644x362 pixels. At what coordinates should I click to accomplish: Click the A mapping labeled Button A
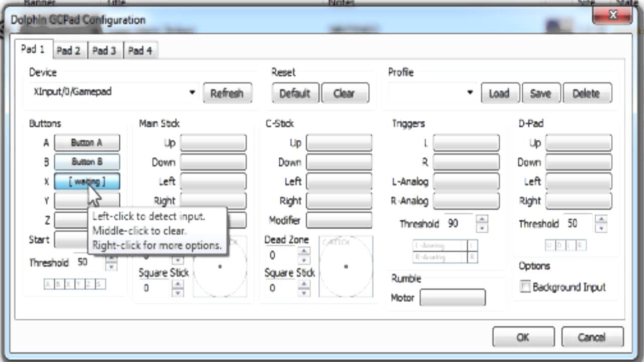tap(87, 143)
